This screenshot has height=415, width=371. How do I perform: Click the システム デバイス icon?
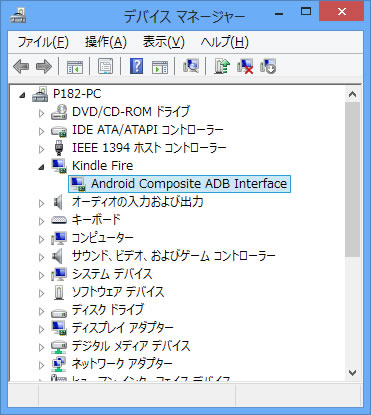(x=59, y=274)
